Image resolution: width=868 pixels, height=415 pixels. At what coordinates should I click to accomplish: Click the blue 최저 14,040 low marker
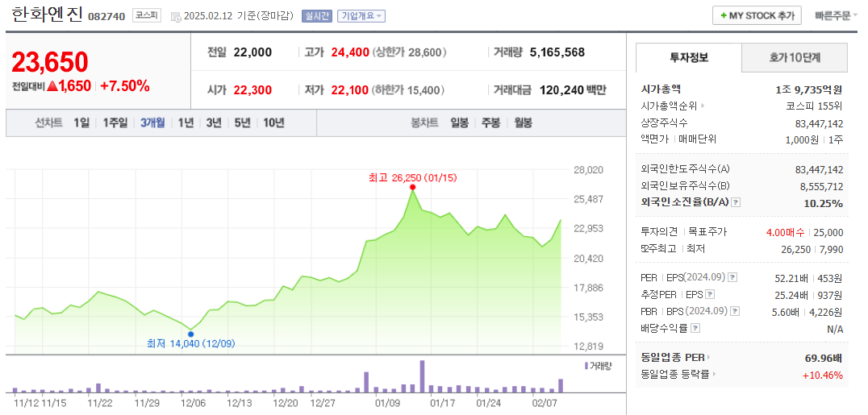coord(191,334)
